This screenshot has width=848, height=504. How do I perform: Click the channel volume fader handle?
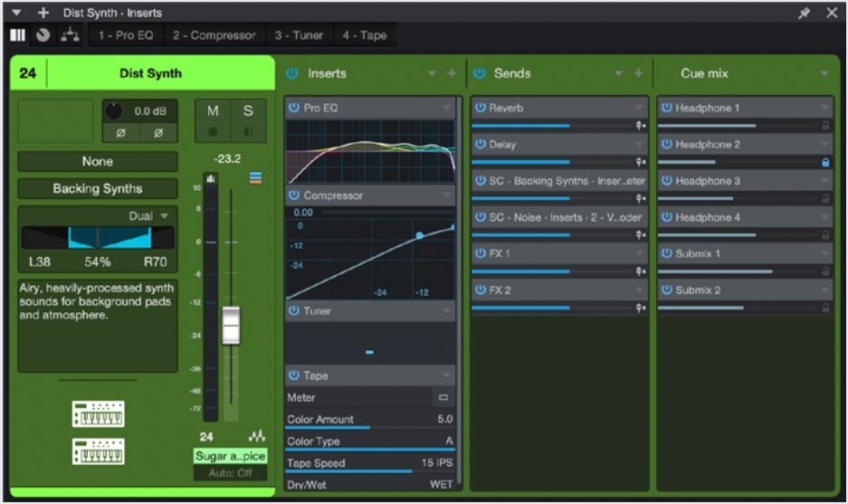coord(232,325)
